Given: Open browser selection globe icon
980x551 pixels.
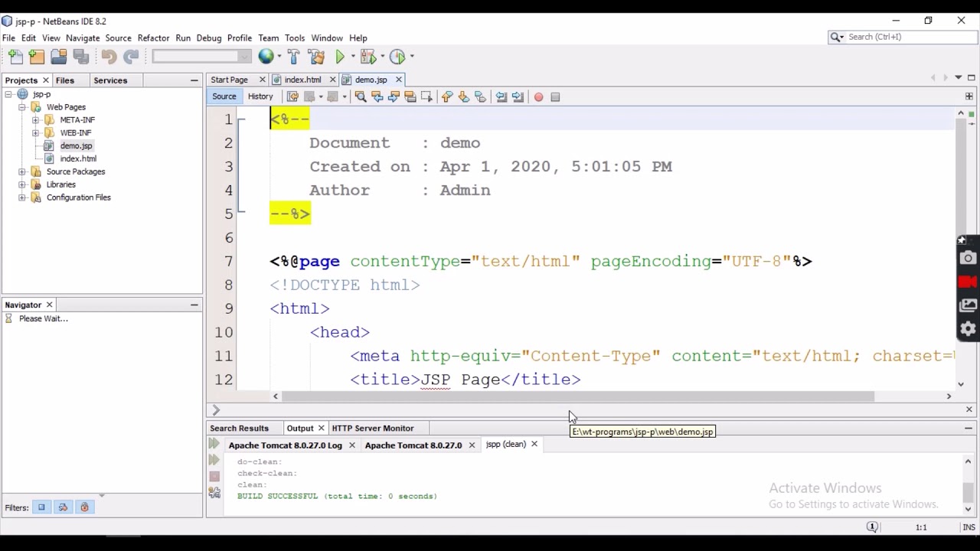Looking at the screenshot, I should point(266,57).
